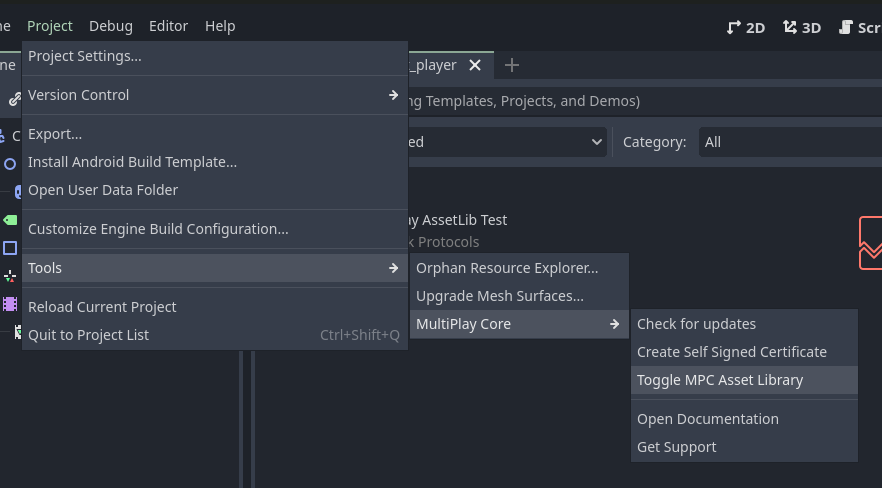Select the blue square node icon

click(x=10, y=248)
